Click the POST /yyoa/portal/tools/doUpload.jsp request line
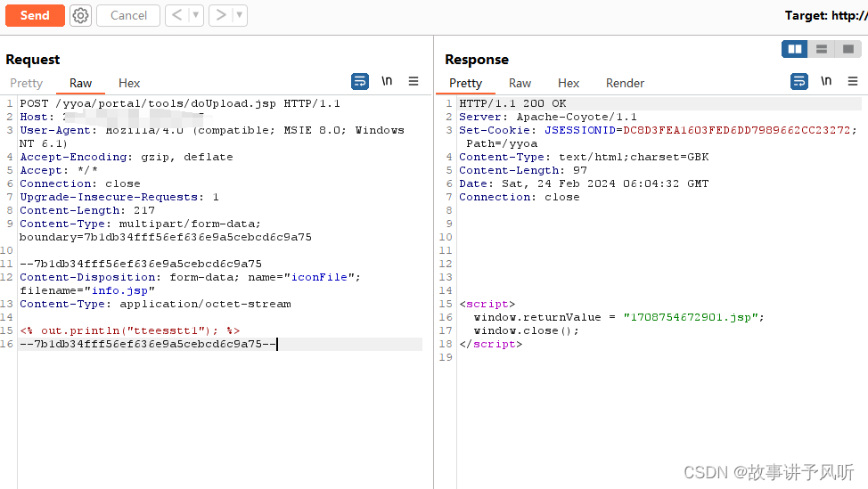This screenshot has height=489, width=868. [x=180, y=103]
